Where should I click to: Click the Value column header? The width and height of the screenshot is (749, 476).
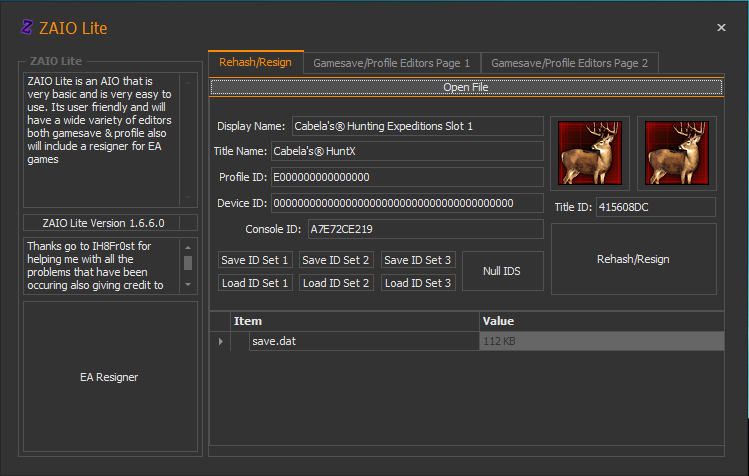(601, 321)
